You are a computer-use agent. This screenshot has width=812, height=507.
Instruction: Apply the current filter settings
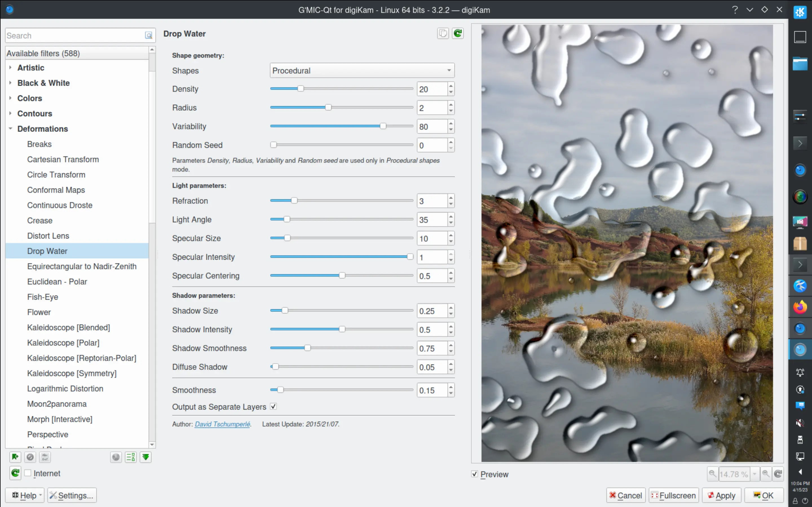click(722, 495)
